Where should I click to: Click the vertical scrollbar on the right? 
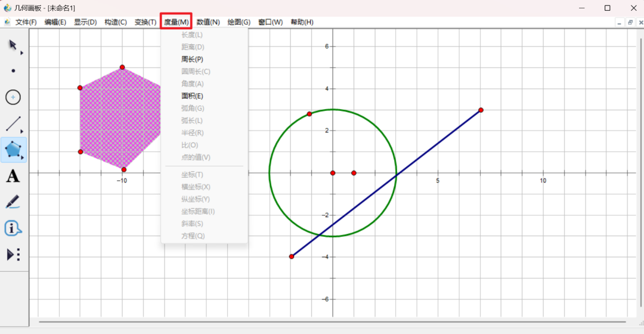point(640,172)
